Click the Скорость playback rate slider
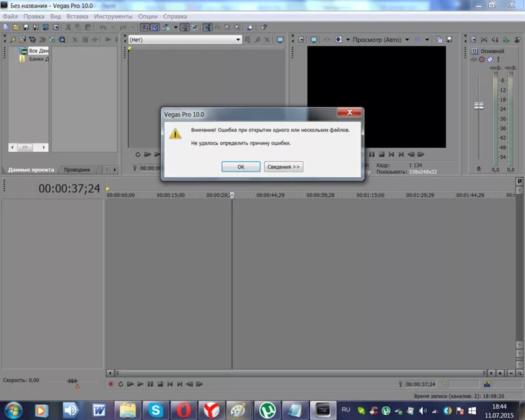Screen dimensions: 525x420 point(72,381)
